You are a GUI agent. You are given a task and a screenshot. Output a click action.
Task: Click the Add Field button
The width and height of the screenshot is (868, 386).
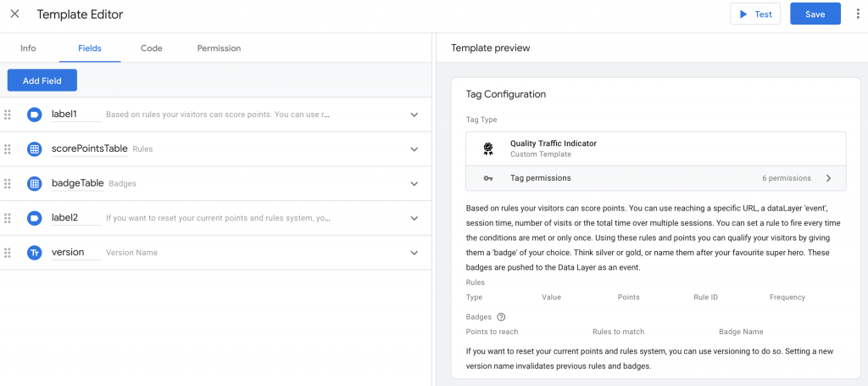(42, 80)
